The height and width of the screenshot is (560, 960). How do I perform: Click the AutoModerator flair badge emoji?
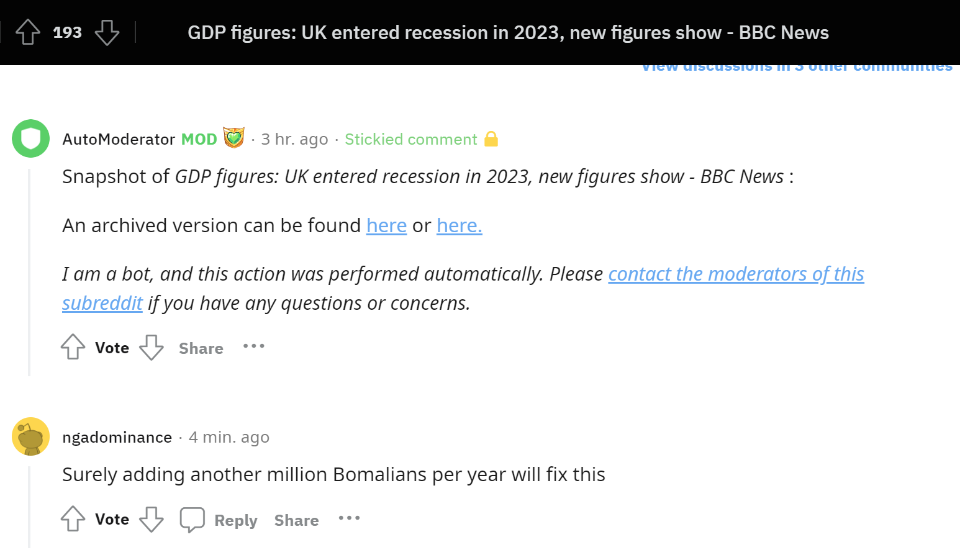click(234, 138)
